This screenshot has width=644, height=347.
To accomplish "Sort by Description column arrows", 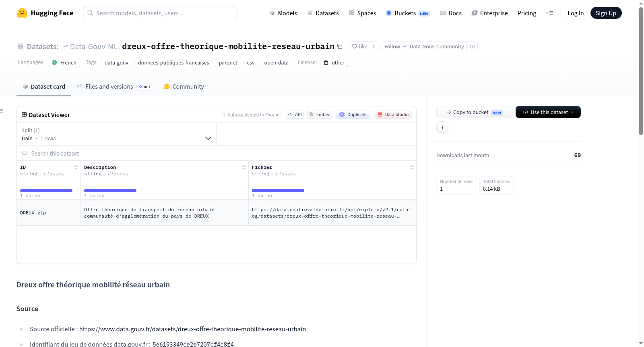I will [x=244, y=167].
